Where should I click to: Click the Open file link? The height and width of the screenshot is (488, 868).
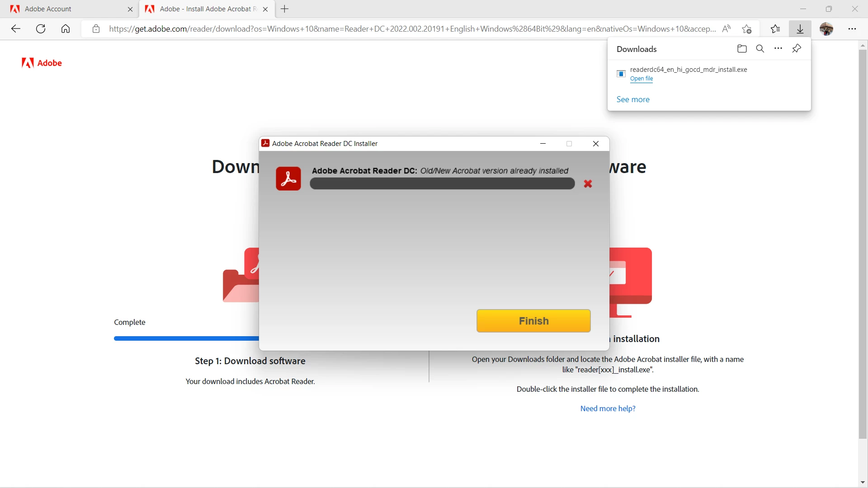642,79
